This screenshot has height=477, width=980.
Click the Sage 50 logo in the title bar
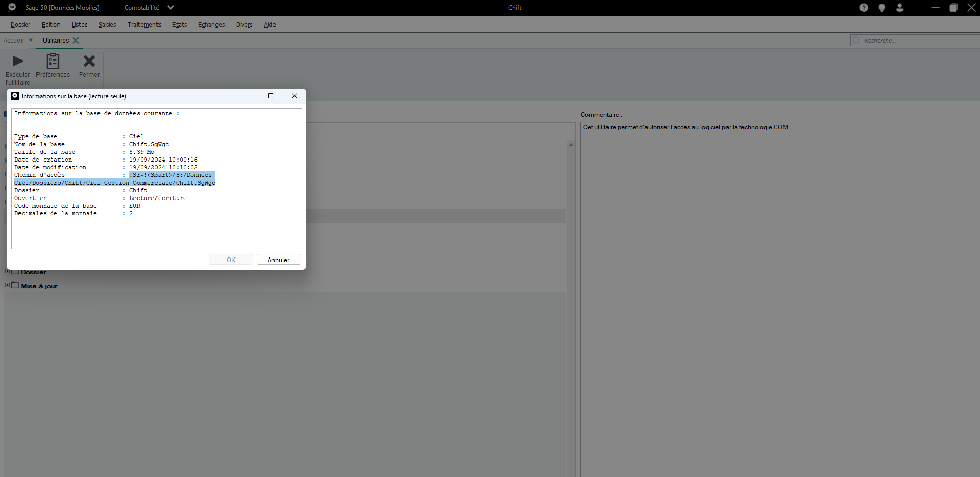click(x=12, y=7)
